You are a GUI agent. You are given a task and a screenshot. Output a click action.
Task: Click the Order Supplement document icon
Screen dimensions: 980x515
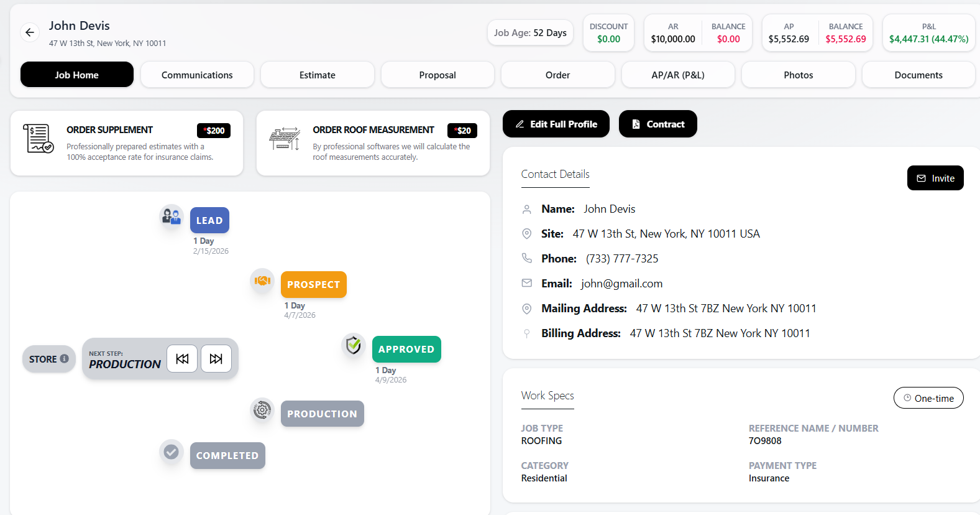[x=38, y=138]
